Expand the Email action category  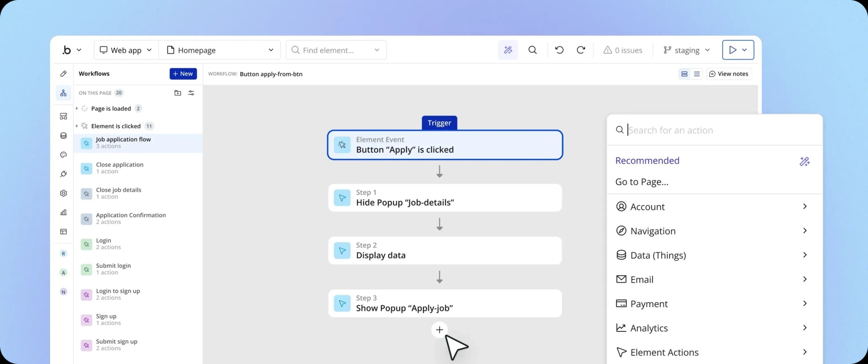coord(715,279)
